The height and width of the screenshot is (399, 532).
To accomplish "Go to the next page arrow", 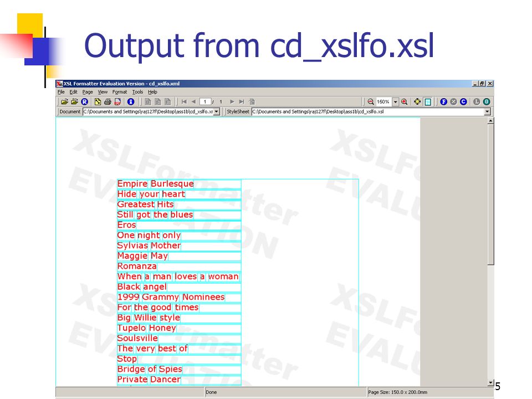I will tap(232, 101).
